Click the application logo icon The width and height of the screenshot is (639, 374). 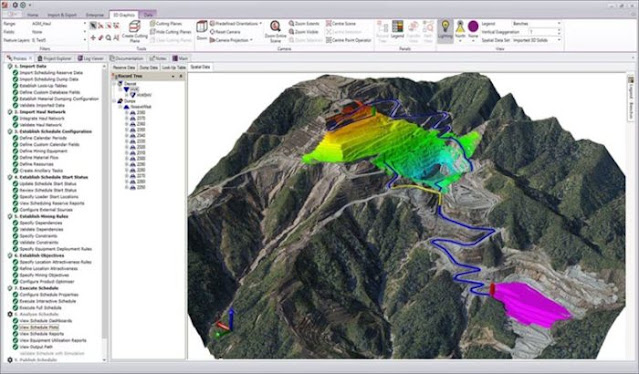tap(4, 5)
